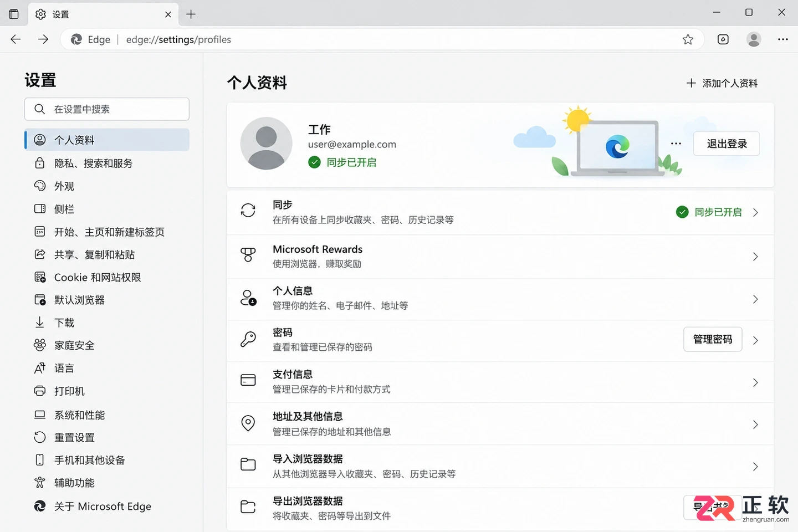The image size is (798, 532).
Task: Go to Cookie 和网站权限 in sidebar
Action: 107,277
